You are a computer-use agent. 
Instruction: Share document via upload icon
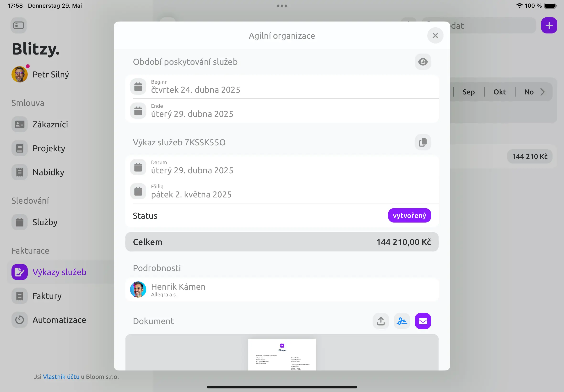(381, 321)
